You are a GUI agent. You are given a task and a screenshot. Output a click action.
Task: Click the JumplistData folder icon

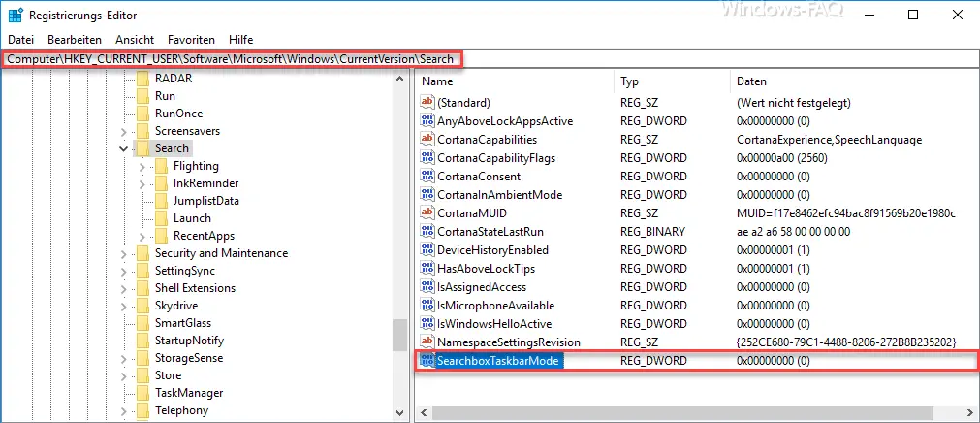[161, 201]
